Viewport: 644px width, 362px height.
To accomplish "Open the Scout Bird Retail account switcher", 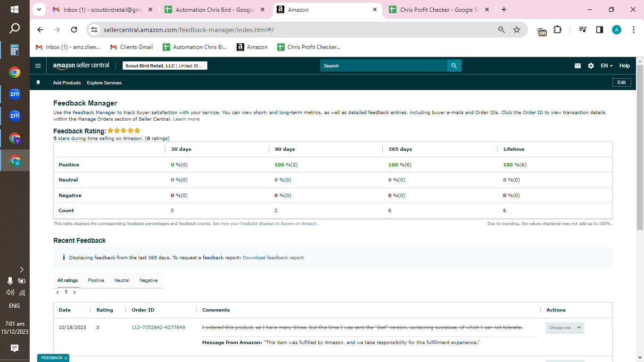I will click(165, 66).
